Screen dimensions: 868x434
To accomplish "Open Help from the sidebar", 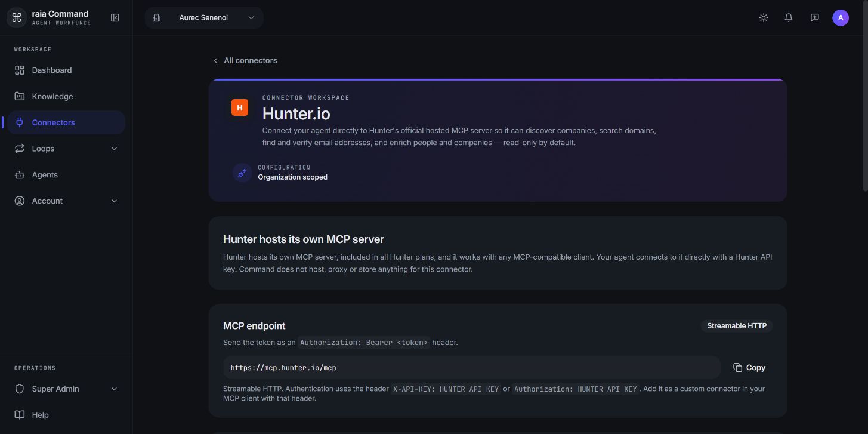I will click(66, 415).
